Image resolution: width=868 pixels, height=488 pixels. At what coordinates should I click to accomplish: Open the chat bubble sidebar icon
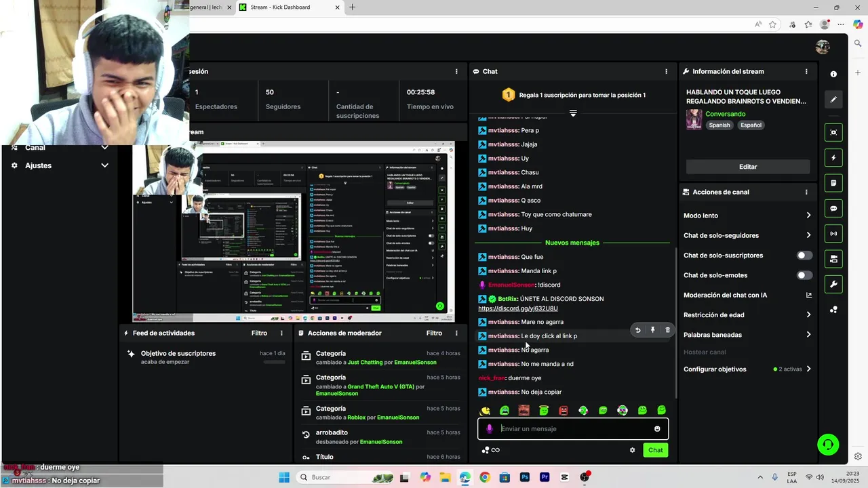click(x=833, y=208)
